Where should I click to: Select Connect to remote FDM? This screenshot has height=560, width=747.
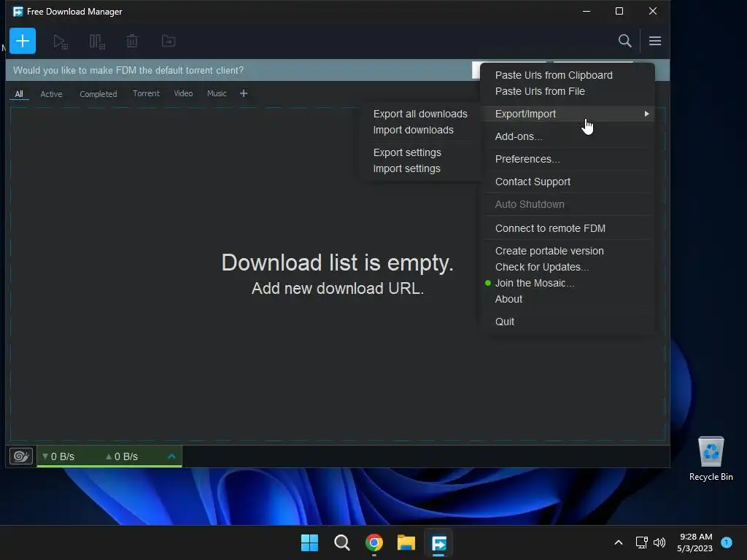click(550, 228)
